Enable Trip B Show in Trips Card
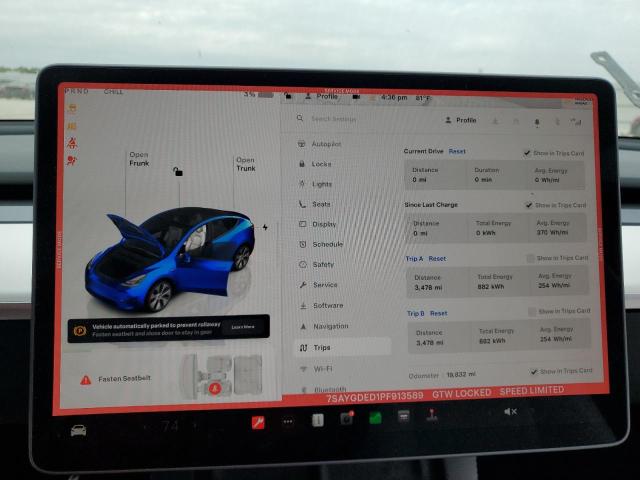 [x=532, y=312]
